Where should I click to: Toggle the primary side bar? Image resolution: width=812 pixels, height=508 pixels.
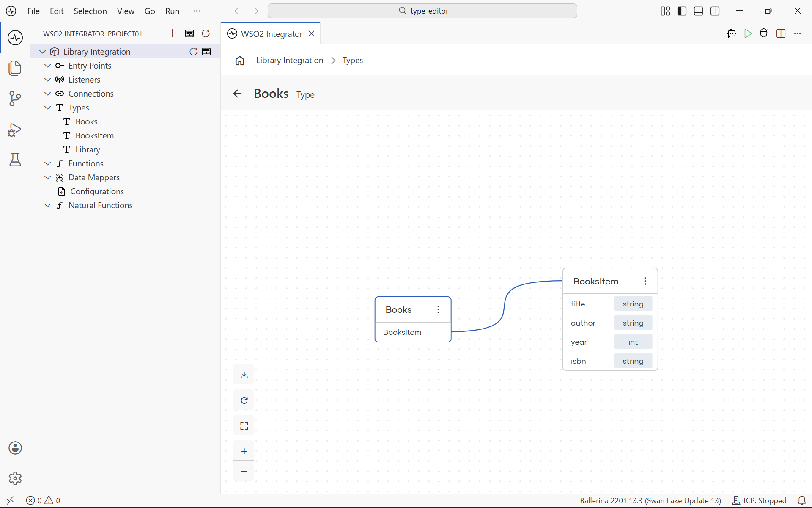[x=682, y=11]
